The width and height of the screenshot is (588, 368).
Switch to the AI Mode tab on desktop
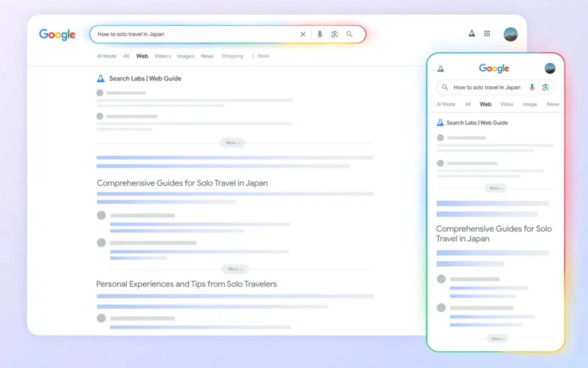106,56
